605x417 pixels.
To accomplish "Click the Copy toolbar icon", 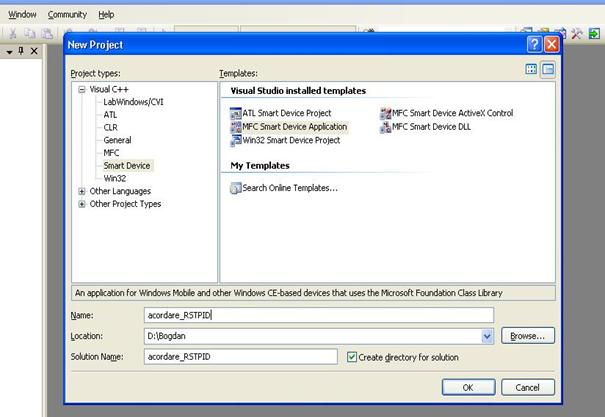I will (30, 34).
